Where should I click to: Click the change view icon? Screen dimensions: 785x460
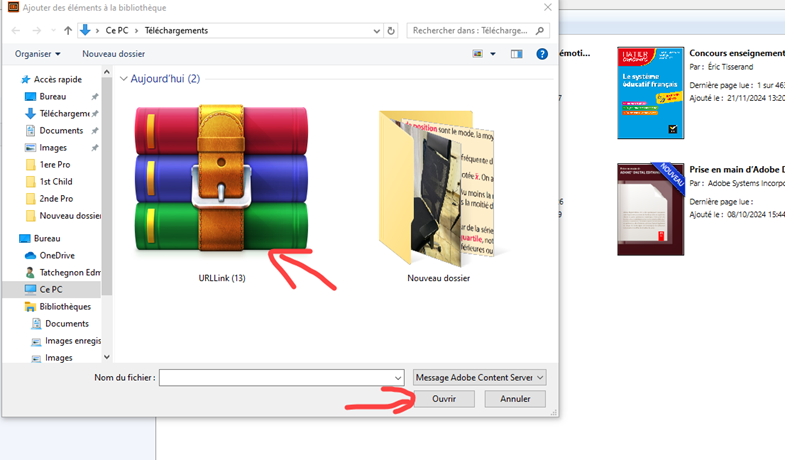(x=478, y=54)
